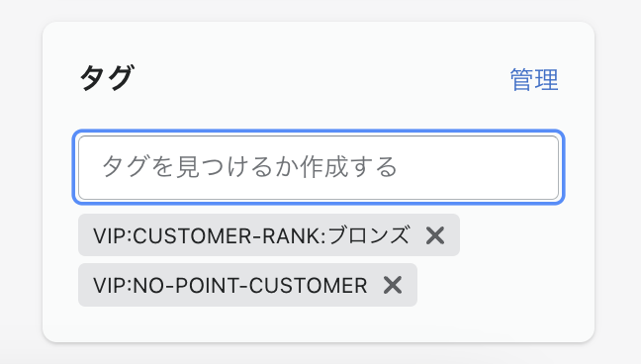Dismiss the second VIP tag chip
This screenshot has height=364, width=641.
coord(393,285)
